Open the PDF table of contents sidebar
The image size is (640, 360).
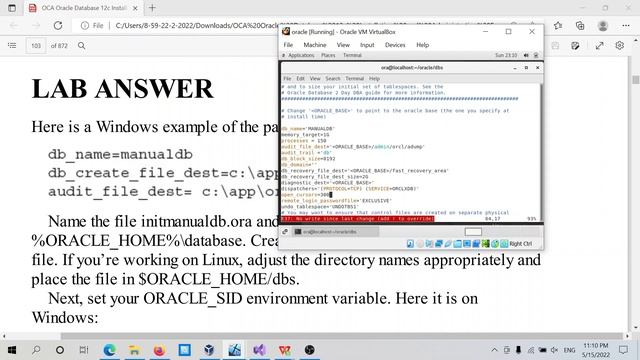tap(12, 45)
